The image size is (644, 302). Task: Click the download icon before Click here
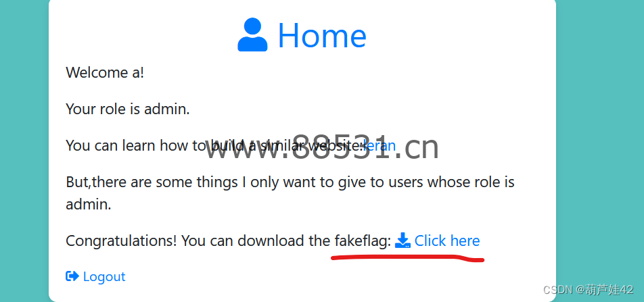click(402, 241)
